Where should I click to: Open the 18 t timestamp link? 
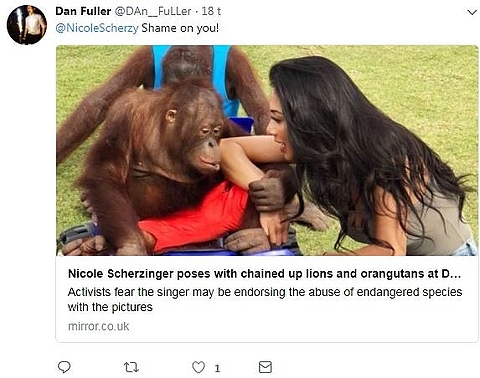pyautogui.click(x=211, y=11)
